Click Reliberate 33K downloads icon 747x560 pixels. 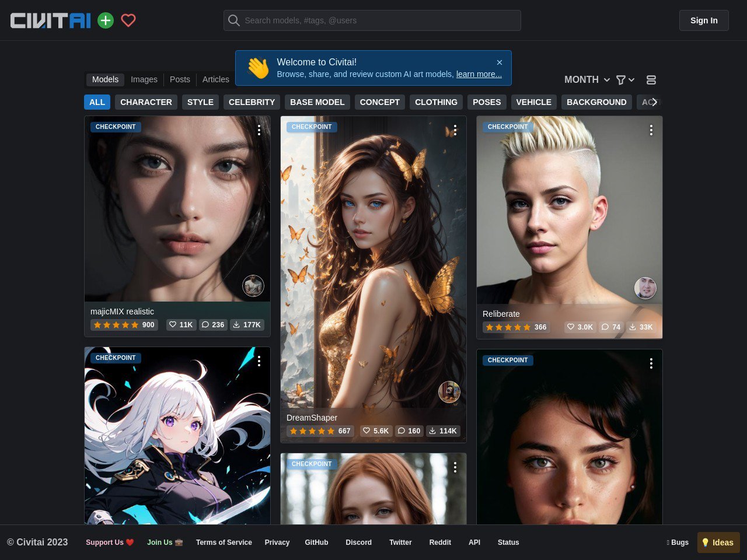[x=641, y=327]
